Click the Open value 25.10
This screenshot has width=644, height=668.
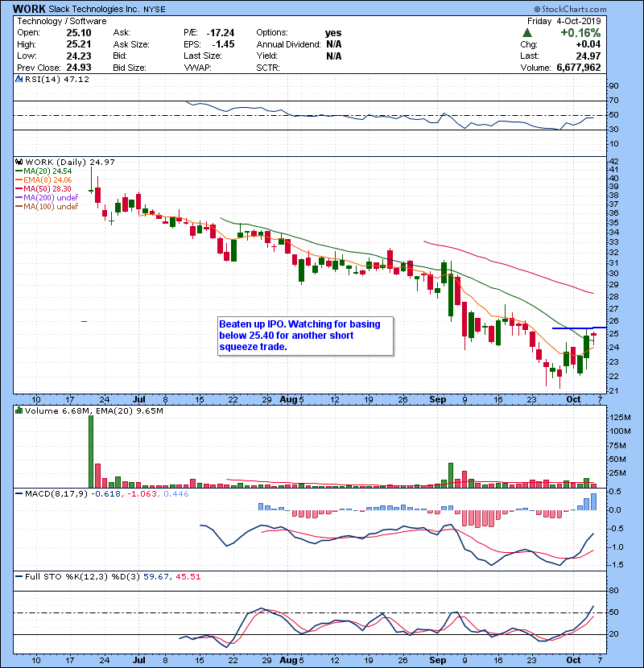(79, 33)
